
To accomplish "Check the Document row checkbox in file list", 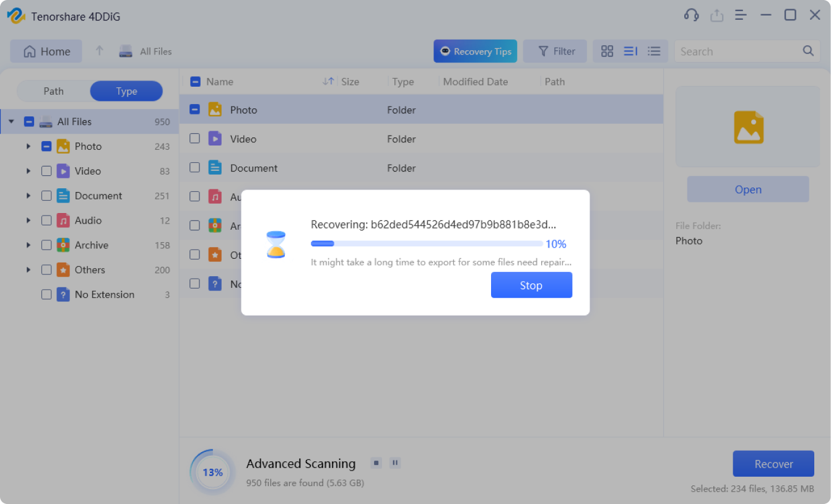I will (x=194, y=168).
